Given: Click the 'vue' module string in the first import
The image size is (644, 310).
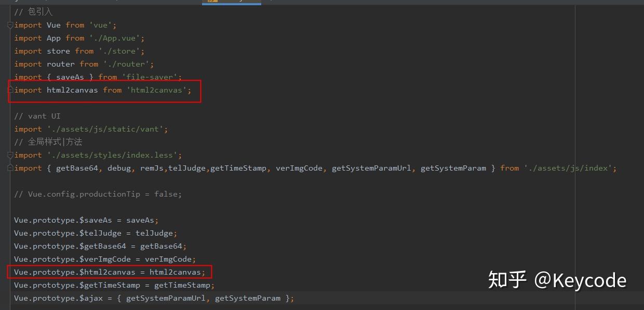Looking at the screenshot, I should 101,24.
